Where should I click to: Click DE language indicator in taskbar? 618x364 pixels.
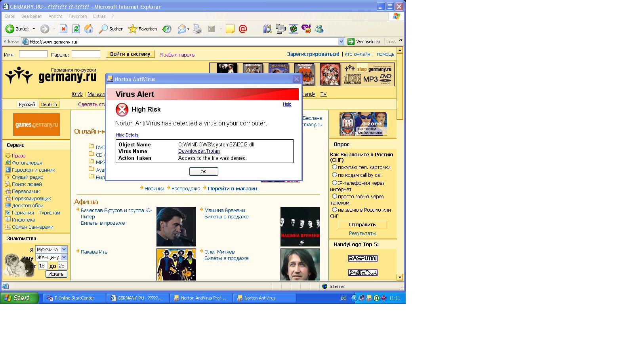pos(343,298)
